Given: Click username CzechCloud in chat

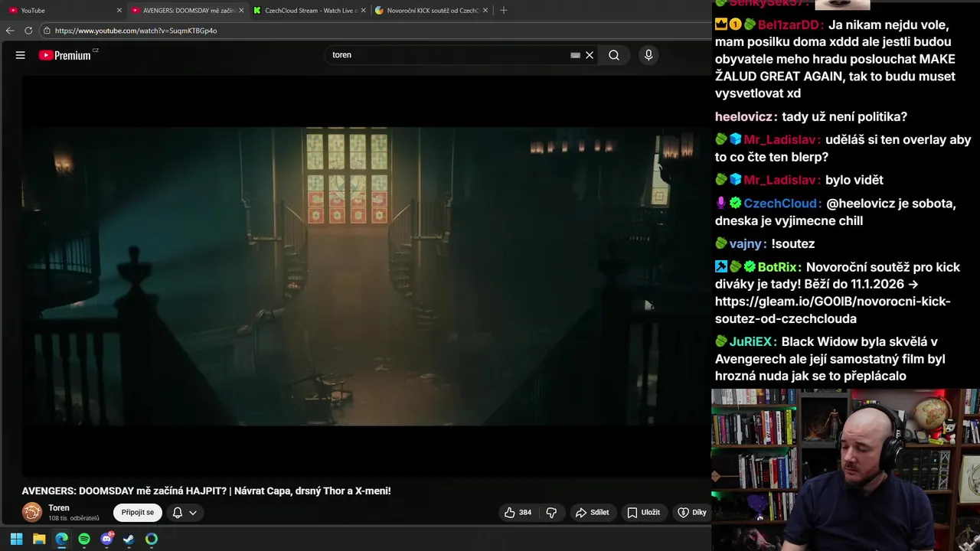Looking at the screenshot, I should click(780, 204).
